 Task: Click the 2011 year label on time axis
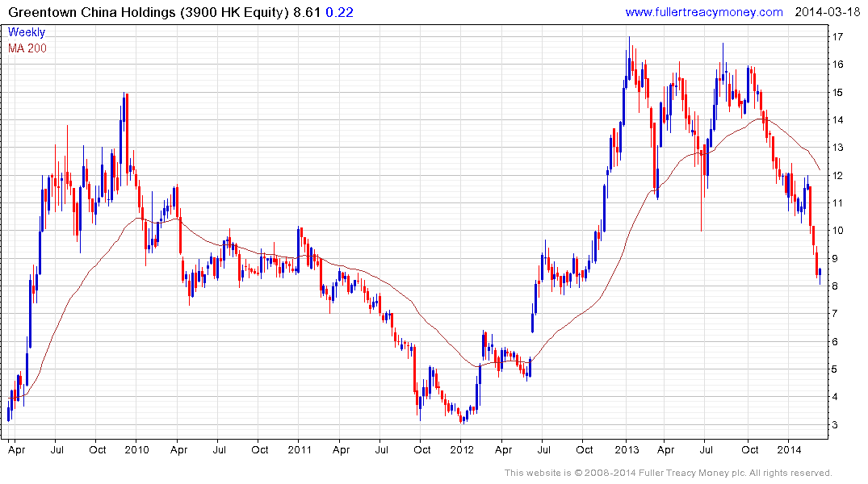point(300,449)
